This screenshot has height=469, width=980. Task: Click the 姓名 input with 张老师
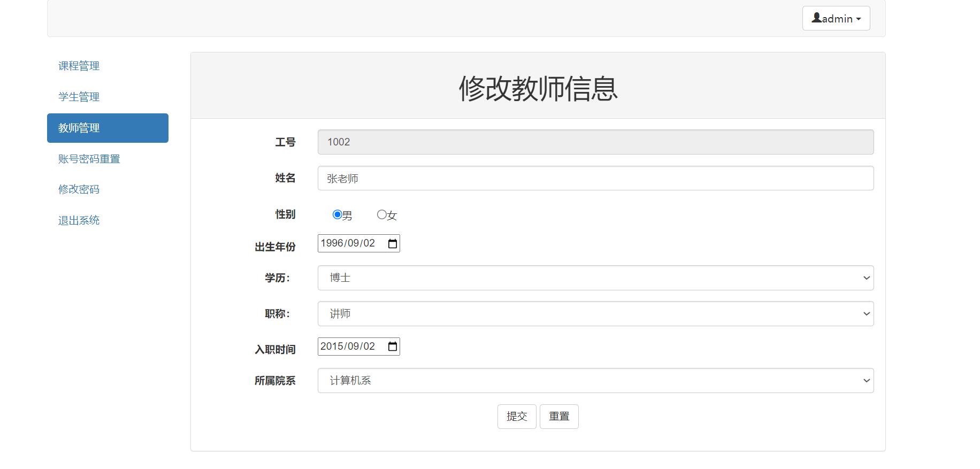tap(595, 178)
